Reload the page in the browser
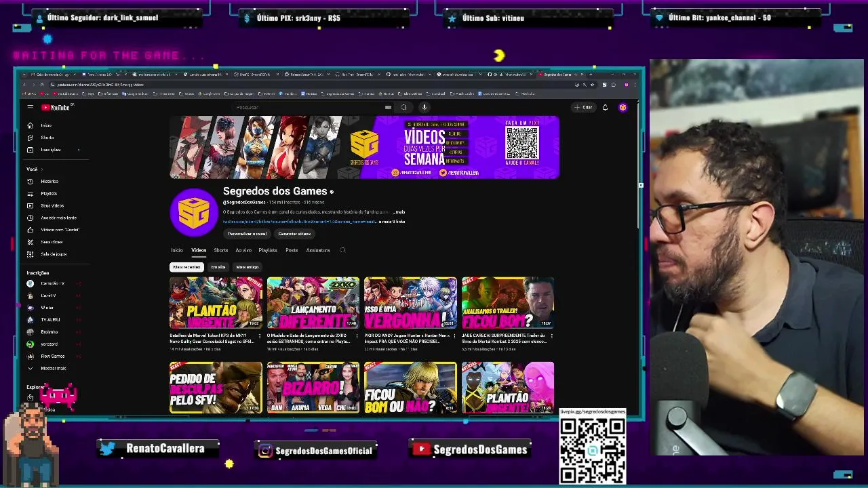Screen dimensions: 868x488 click(41, 85)
